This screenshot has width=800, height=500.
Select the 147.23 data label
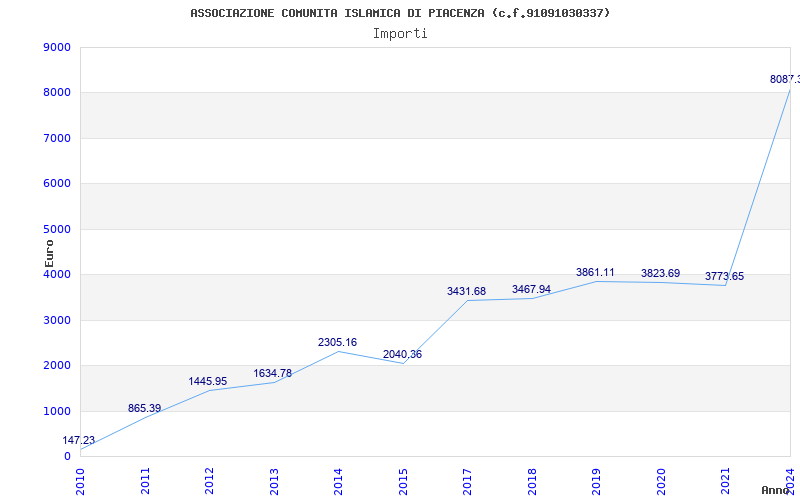pyautogui.click(x=79, y=440)
